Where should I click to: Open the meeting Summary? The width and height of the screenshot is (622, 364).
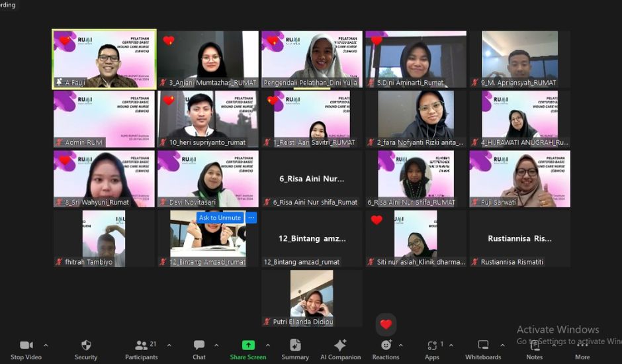coord(295,345)
